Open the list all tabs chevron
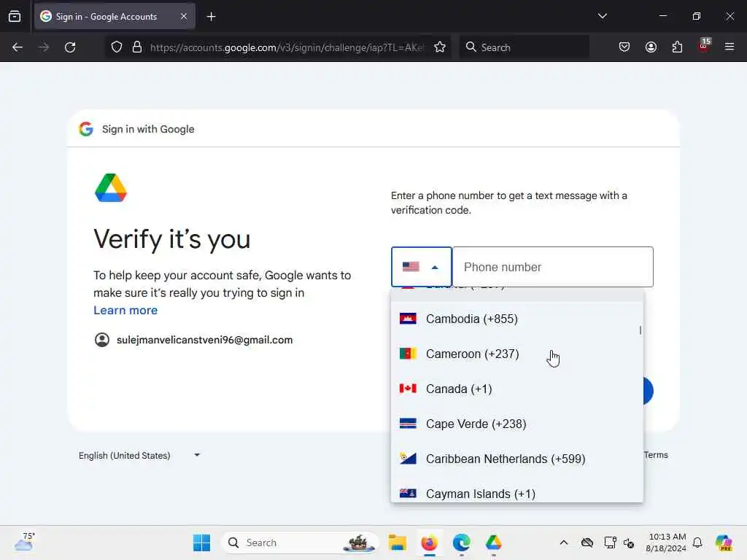 pyautogui.click(x=602, y=16)
